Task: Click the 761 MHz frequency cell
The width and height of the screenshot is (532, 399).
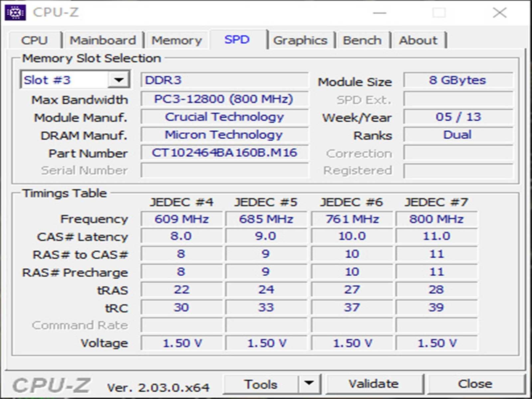Action: [x=352, y=219]
